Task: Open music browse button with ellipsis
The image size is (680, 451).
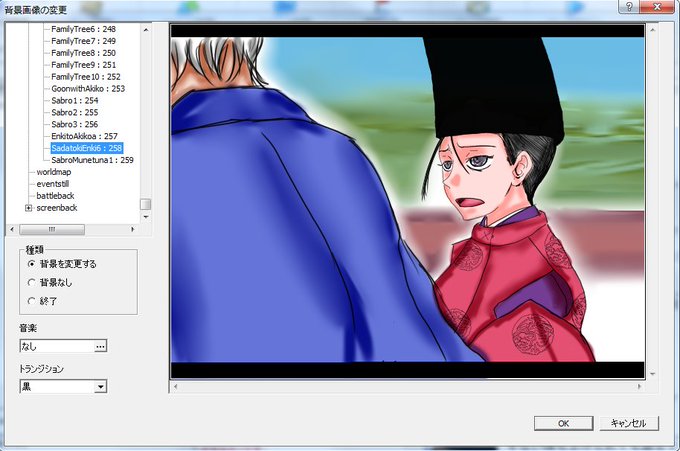Action: [x=101, y=346]
